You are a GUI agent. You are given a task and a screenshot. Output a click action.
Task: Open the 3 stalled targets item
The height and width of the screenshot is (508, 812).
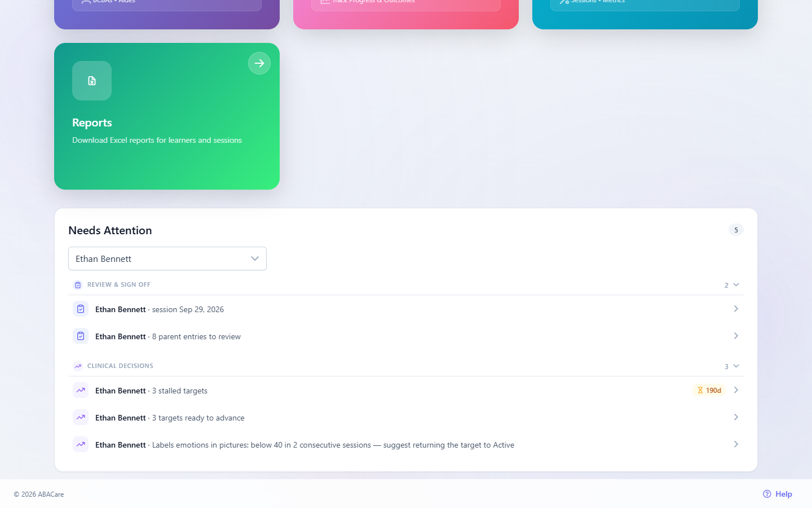(x=406, y=391)
